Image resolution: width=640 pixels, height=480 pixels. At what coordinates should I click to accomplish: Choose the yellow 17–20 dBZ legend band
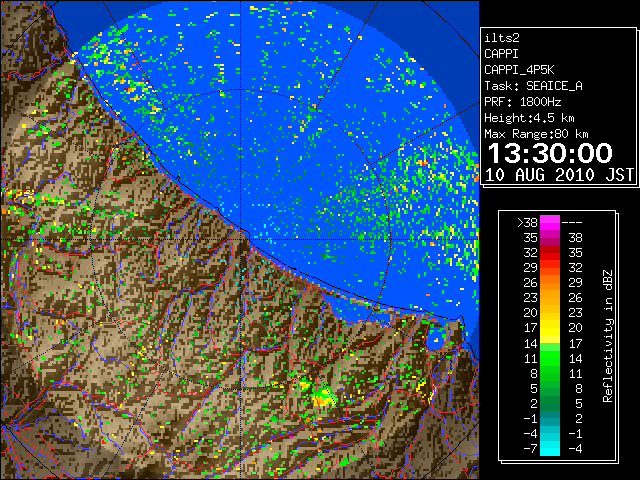550,328
